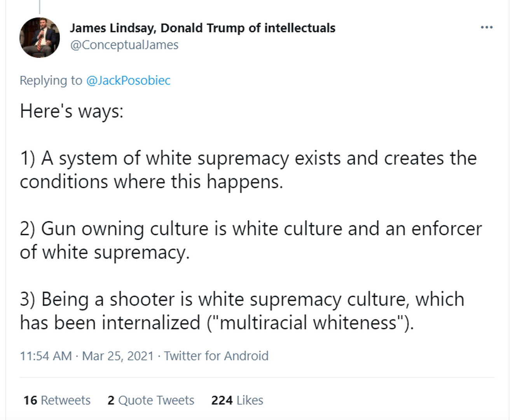Viewport: 510px width, 420px height.
Task: Click the "Here's ways:" opening line
Action: [72, 111]
